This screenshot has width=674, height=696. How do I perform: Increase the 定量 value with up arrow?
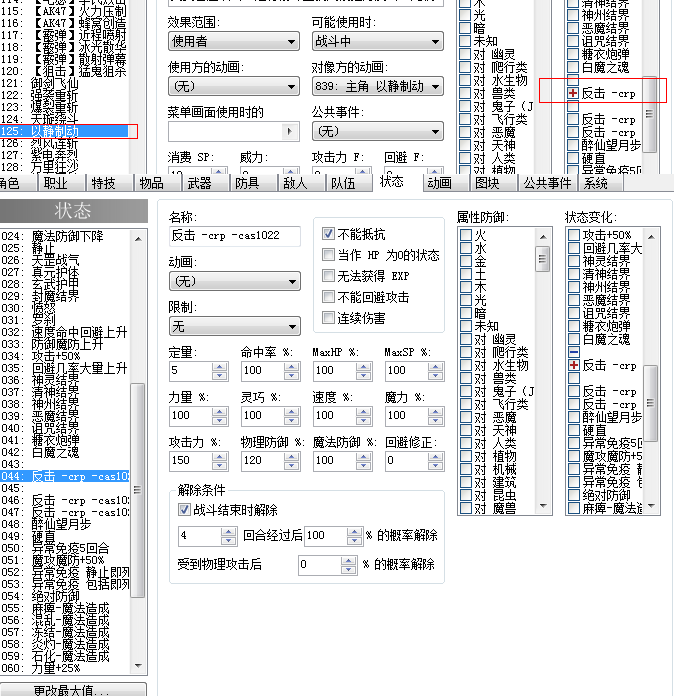pyautogui.click(x=219, y=367)
